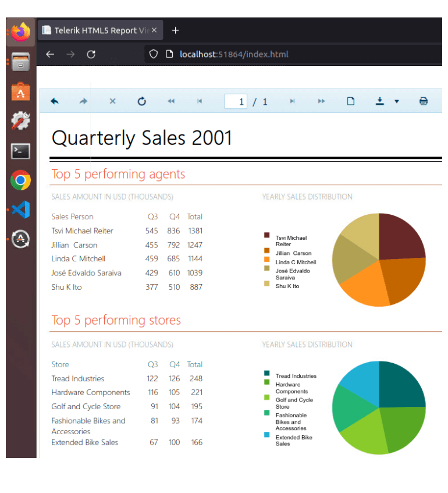Click 'Top 5 performing stores' heading
The width and height of the screenshot is (448, 493).
116,320
